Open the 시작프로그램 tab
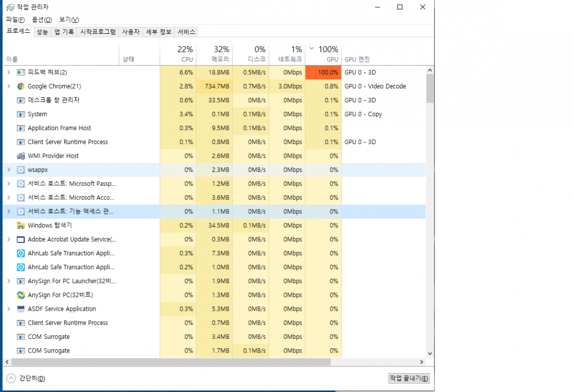Screen dimensions: 573x392 pyautogui.click(x=97, y=32)
